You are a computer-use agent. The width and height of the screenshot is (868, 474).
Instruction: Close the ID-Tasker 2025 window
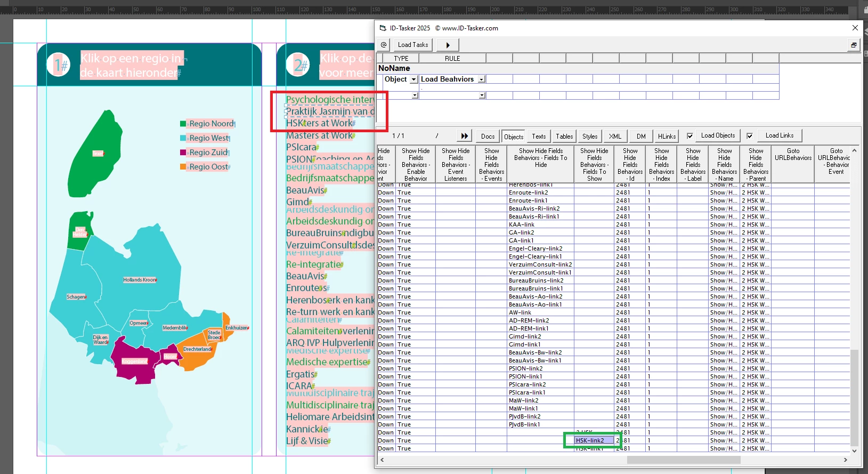(x=855, y=28)
